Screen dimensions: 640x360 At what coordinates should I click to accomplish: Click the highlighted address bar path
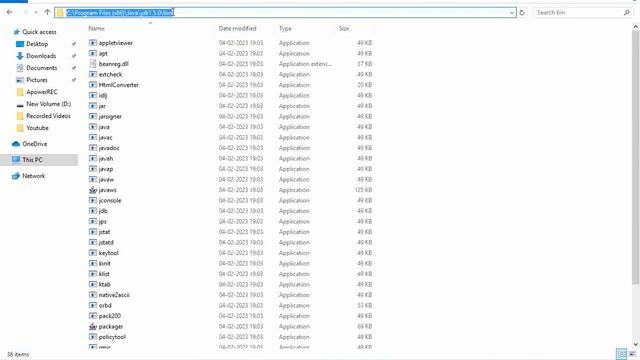click(120, 13)
